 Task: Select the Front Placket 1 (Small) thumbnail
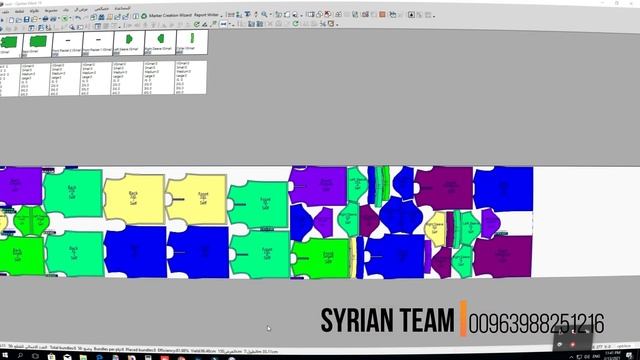(98, 44)
